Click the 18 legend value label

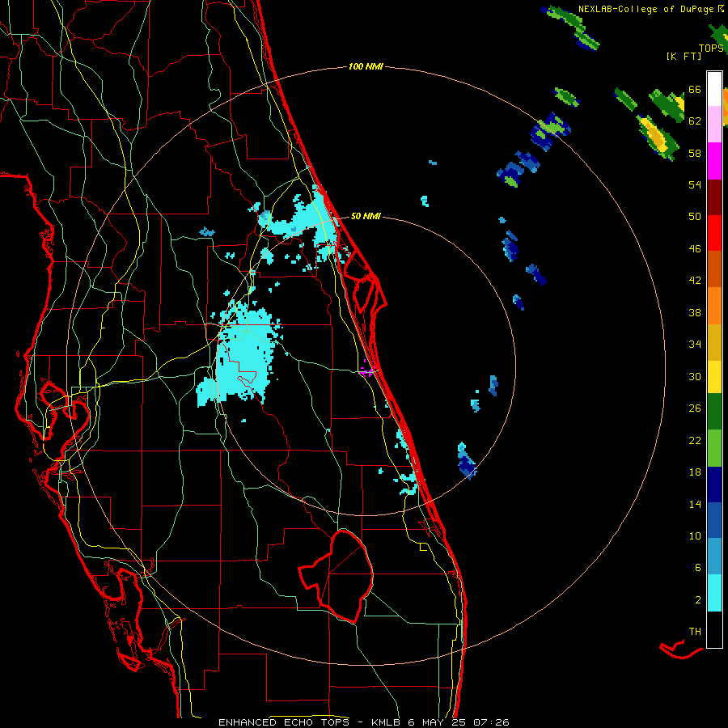pyautogui.click(x=695, y=472)
